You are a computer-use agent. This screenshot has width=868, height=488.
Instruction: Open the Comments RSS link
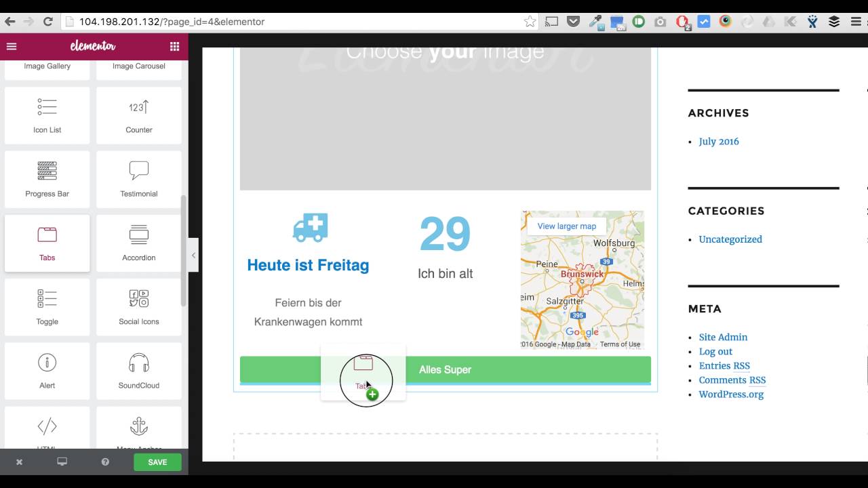coord(732,380)
